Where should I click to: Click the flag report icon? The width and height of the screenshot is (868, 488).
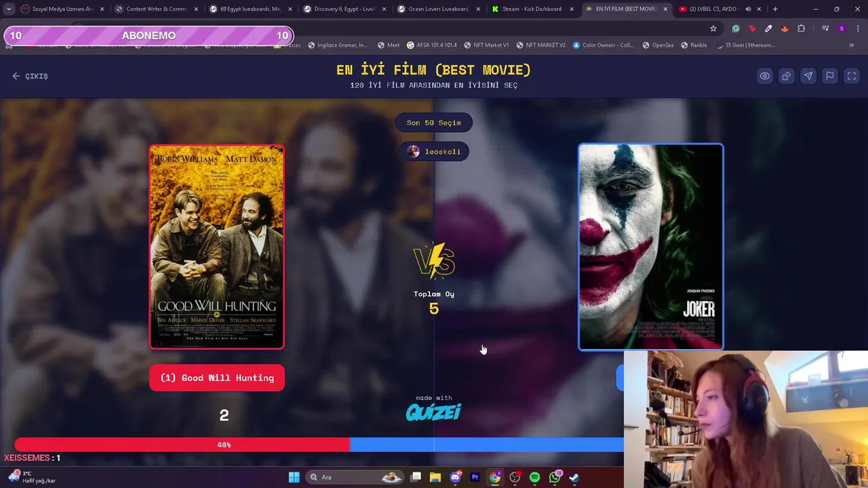[x=830, y=76]
